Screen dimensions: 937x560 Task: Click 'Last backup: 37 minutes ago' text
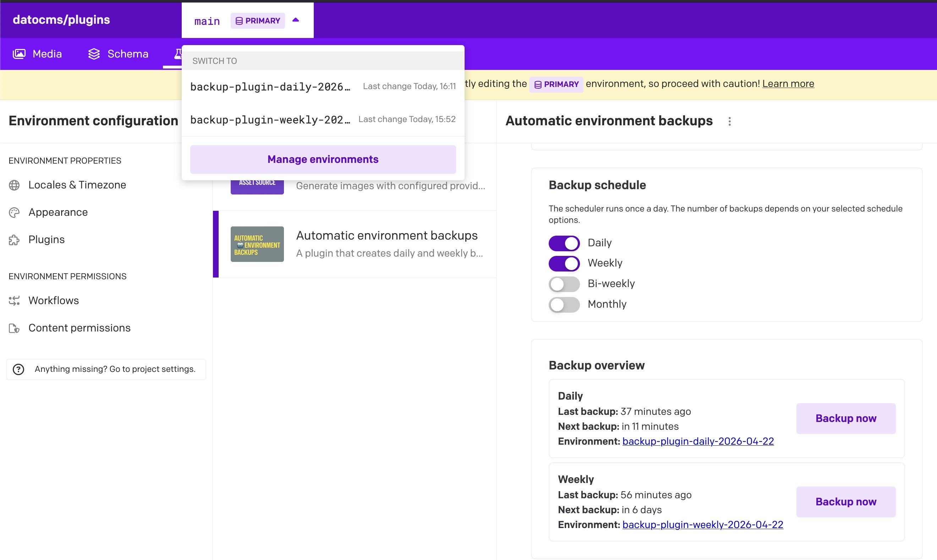(624, 411)
